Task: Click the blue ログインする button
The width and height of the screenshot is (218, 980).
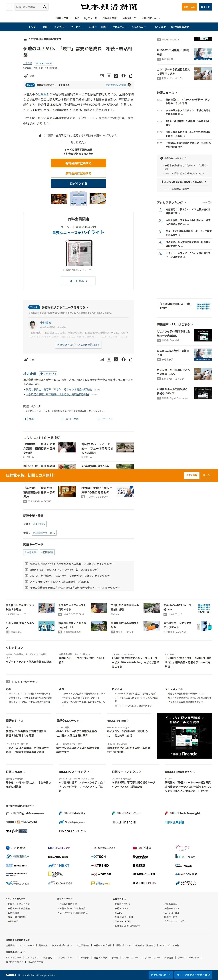Action: 78,184
